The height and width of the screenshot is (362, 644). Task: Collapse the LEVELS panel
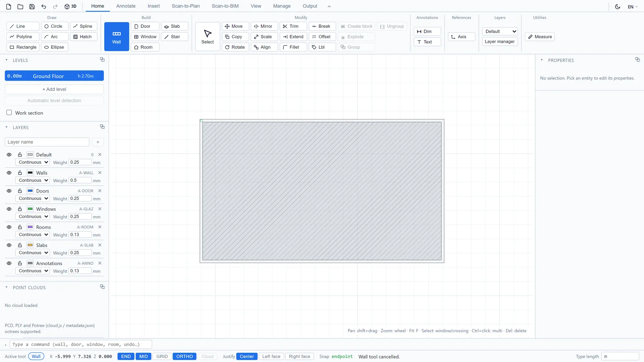coord(6,60)
